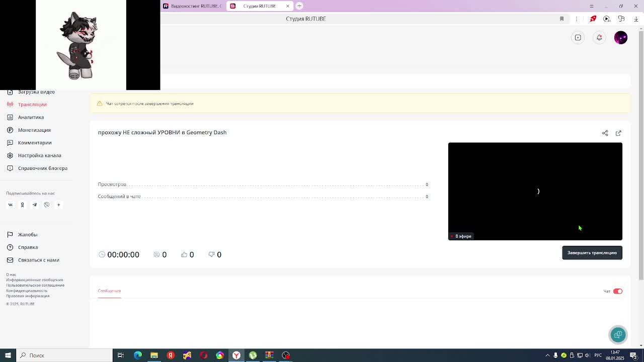The height and width of the screenshot is (362, 644).
Task: Open the support chat bubble
Action: pos(618,334)
